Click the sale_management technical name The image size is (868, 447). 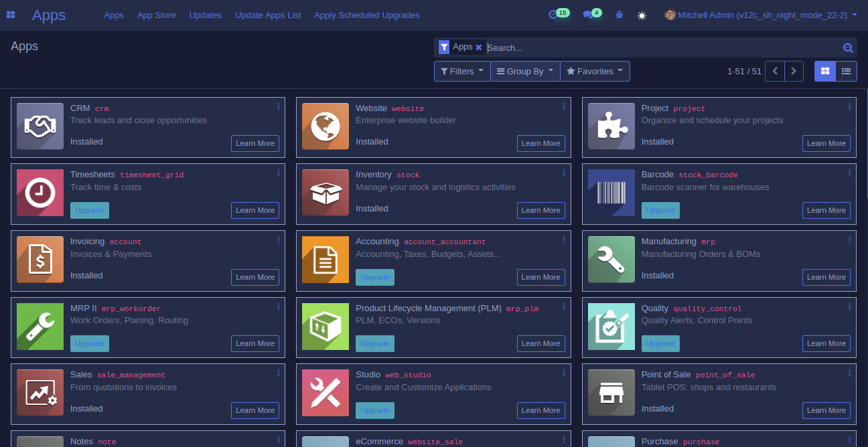(x=131, y=375)
